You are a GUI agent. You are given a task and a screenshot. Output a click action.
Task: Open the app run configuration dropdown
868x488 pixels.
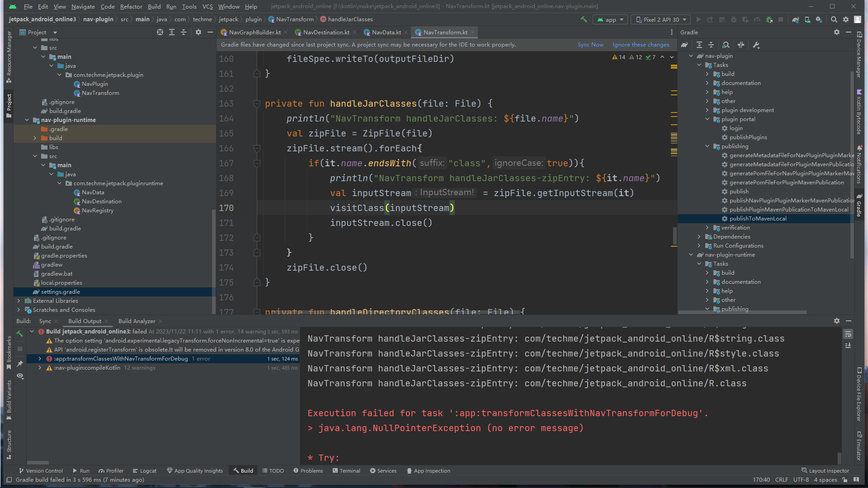click(610, 19)
